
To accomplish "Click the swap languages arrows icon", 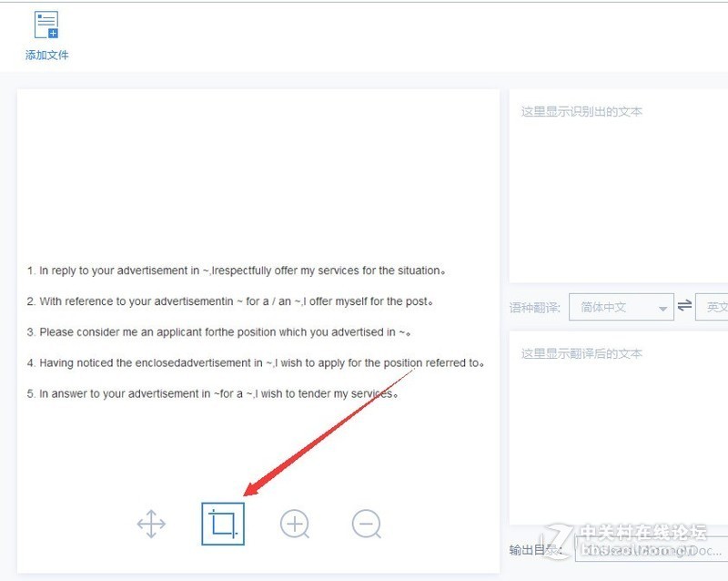I will tap(682, 307).
